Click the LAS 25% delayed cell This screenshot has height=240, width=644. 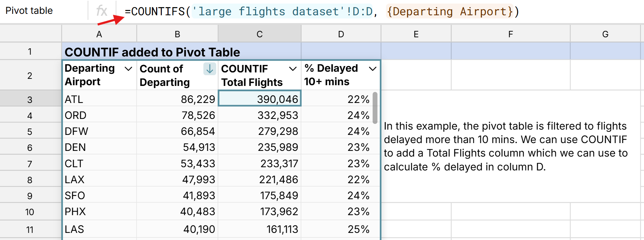click(341, 229)
